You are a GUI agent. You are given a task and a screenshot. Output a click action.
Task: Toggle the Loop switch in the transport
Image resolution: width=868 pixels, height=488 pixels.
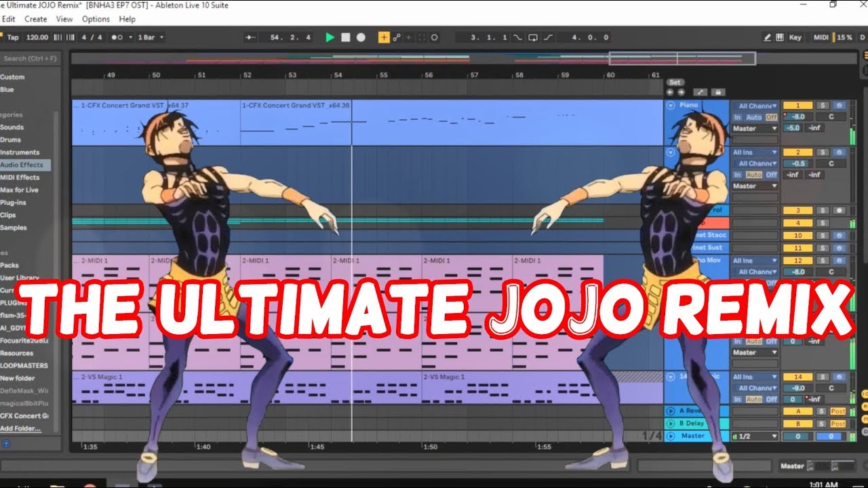pos(533,37)
